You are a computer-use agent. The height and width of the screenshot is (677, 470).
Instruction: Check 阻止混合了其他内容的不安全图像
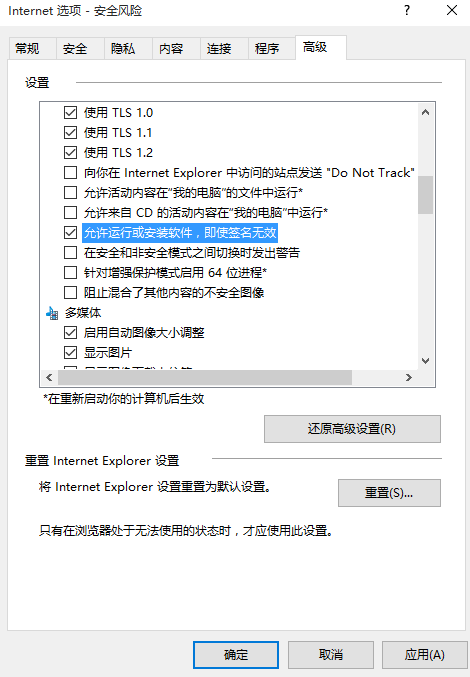click(70, 293)
